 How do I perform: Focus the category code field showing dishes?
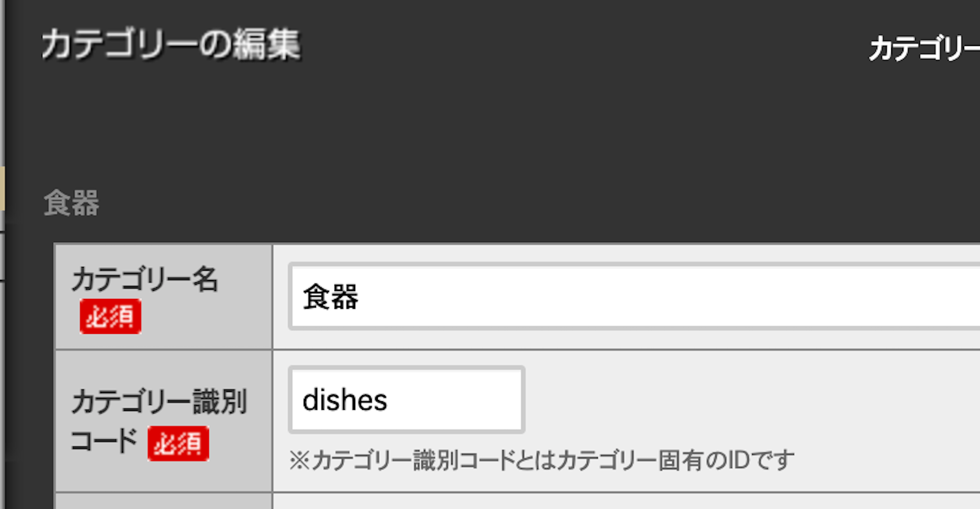point(406,400)
